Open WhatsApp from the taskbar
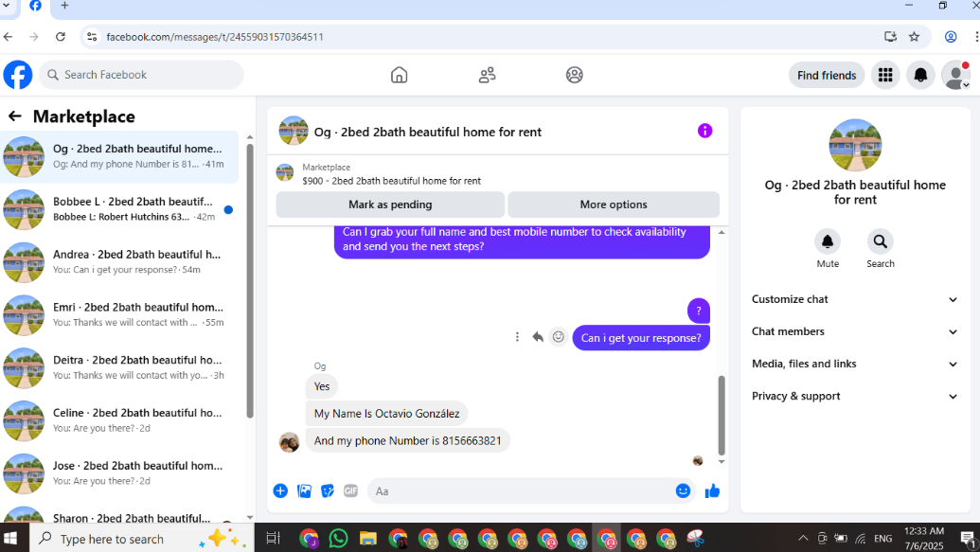 pyautogui.click(x=338, y=538)
